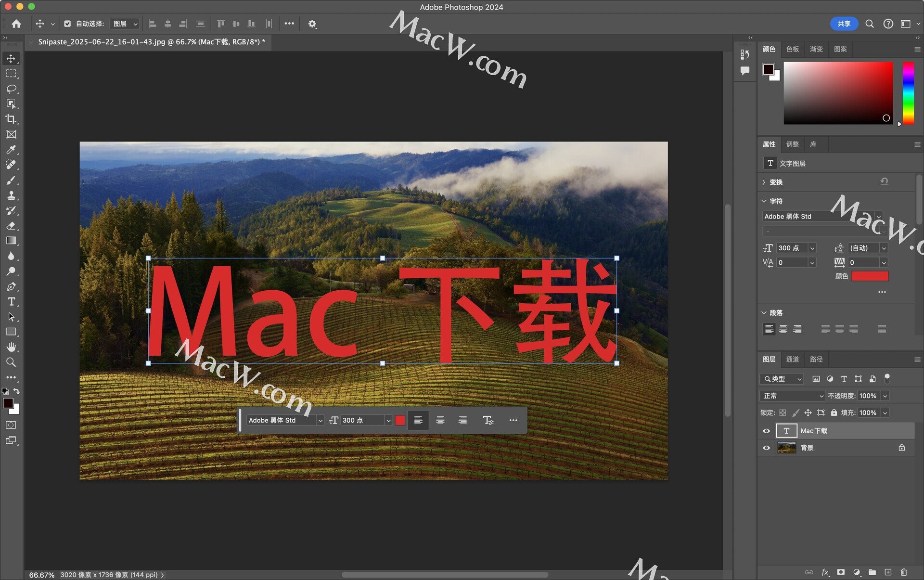Select the Path Selection tool
This screenshot has height=580, width=924.
pos(11,317)
